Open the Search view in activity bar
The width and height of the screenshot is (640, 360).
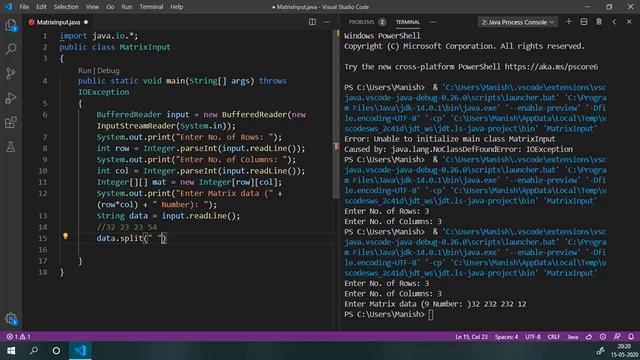(11, 49)
